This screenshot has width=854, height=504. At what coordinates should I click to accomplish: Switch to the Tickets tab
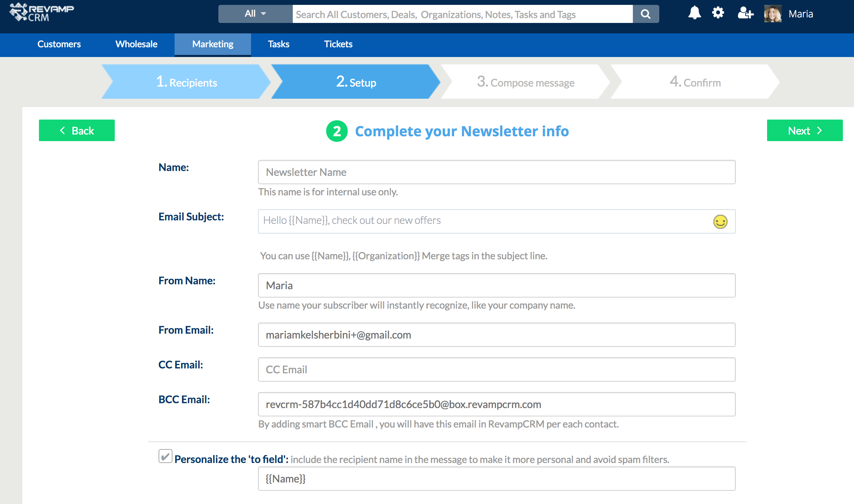[x=338, y=44]
